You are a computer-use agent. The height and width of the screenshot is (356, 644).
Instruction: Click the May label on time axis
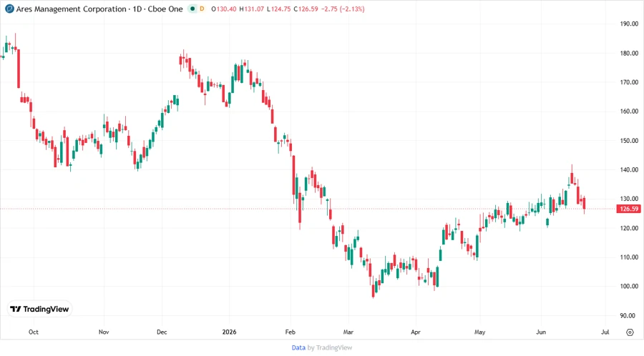[x=479, y=332]
